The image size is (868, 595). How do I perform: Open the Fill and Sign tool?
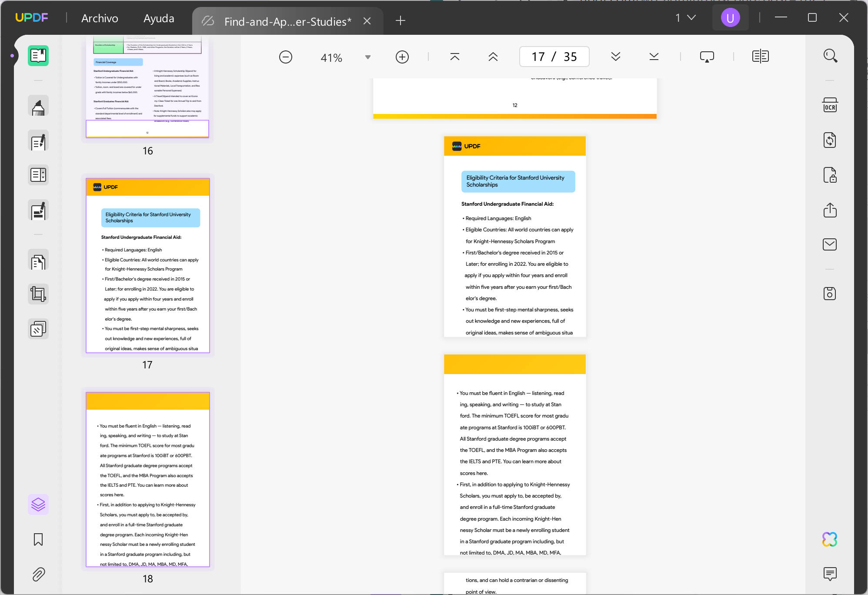tap(38, 211)
